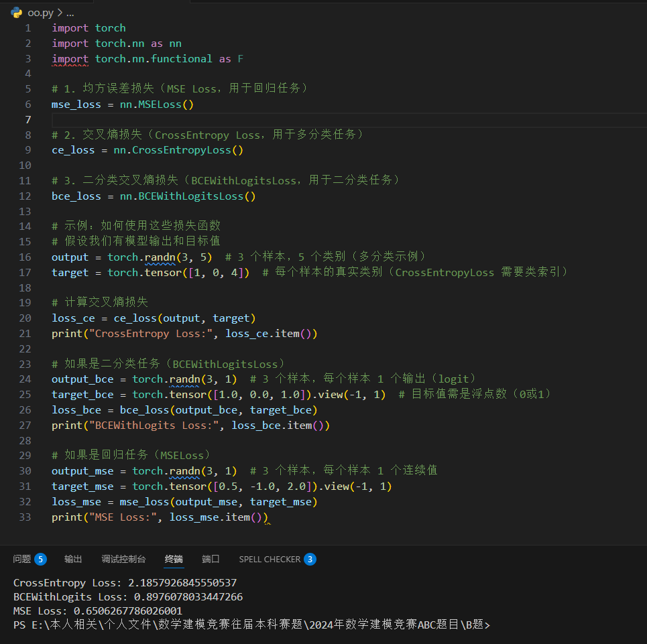Click 'torch.tensor([1, 0, 4])' on line 17
647x644 pixels.
[x=178, y=273]
